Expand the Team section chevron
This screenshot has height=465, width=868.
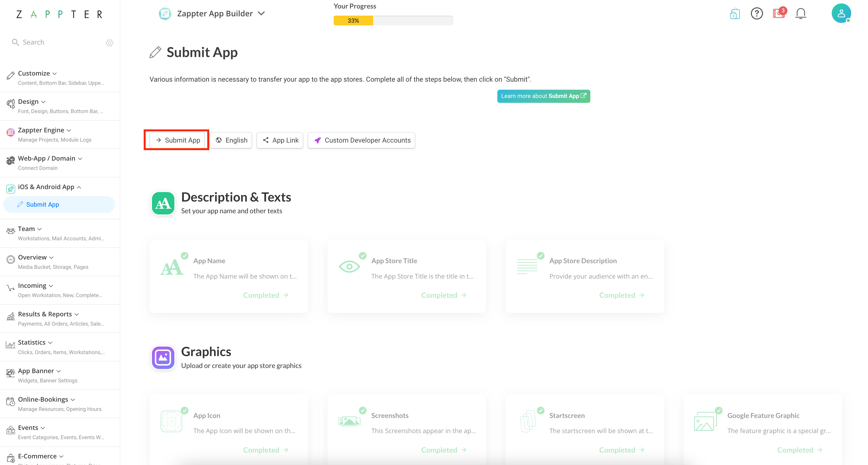click(40, 229)
